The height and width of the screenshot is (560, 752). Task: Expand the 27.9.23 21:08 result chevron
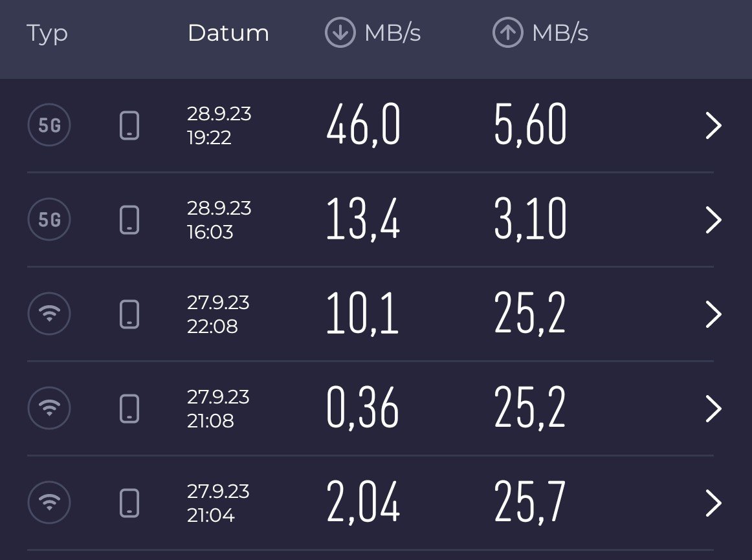coord(713,409)
